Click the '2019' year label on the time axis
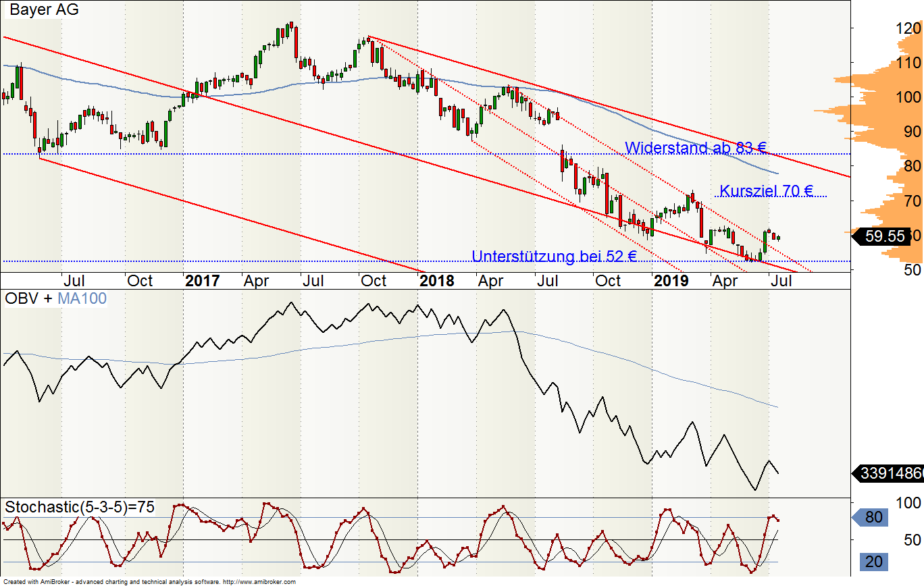924x586 pixels. [x=672, y=280]
